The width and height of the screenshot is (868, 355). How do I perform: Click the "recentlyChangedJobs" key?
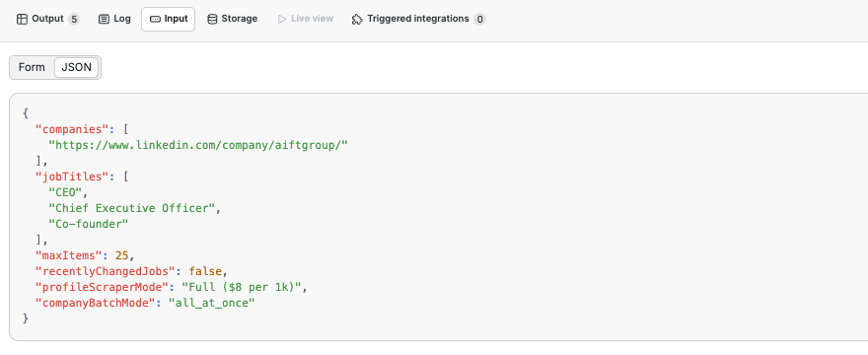click(106, 271)
